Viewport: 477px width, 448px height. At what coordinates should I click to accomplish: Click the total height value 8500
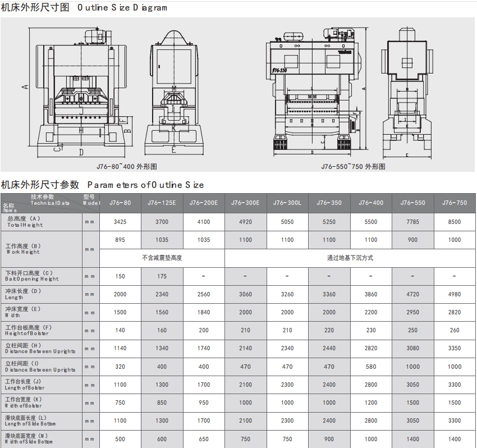coord(455,222)
